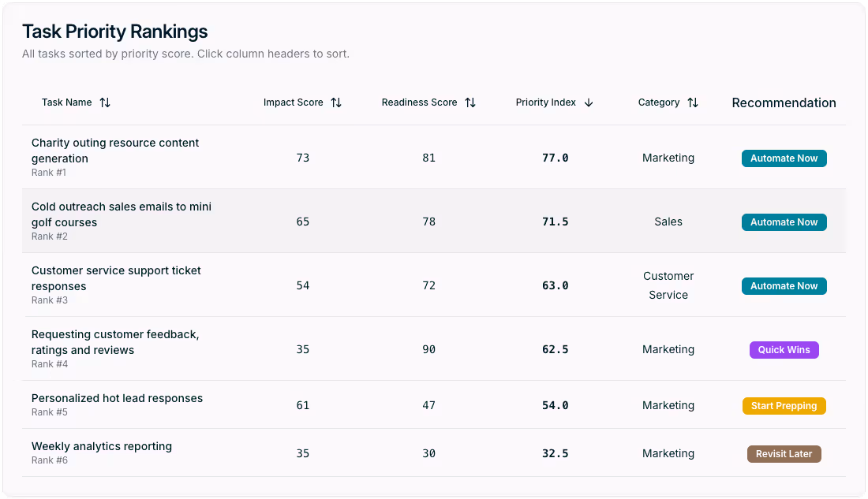The width and height of the screenshot is (868, 499).
Task: Click the Impact Score sort arrows icon
Action: (336, 102)
